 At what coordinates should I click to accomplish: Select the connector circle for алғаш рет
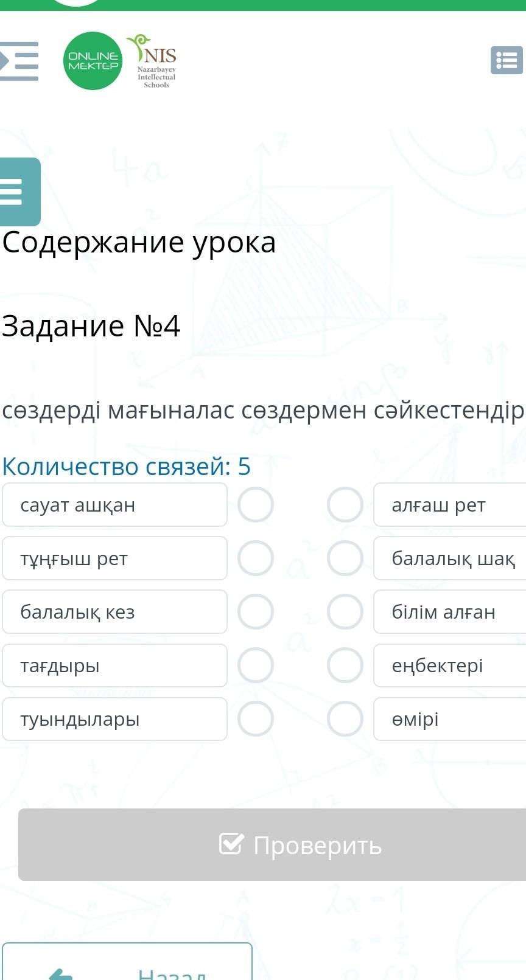345,505
